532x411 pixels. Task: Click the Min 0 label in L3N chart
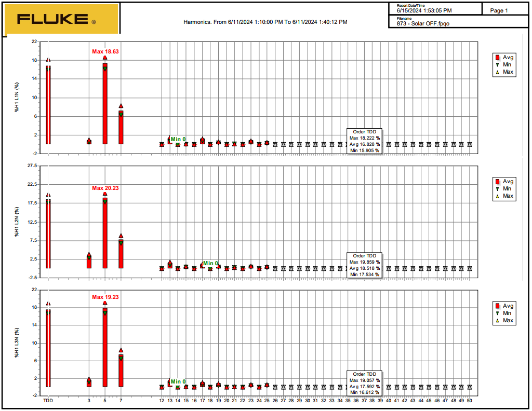178,381
